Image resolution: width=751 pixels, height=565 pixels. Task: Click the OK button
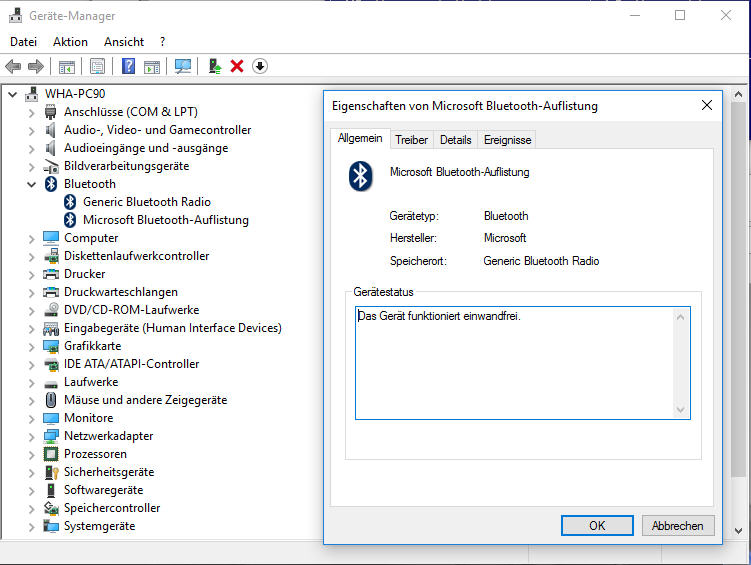click(x=597, y=526)
